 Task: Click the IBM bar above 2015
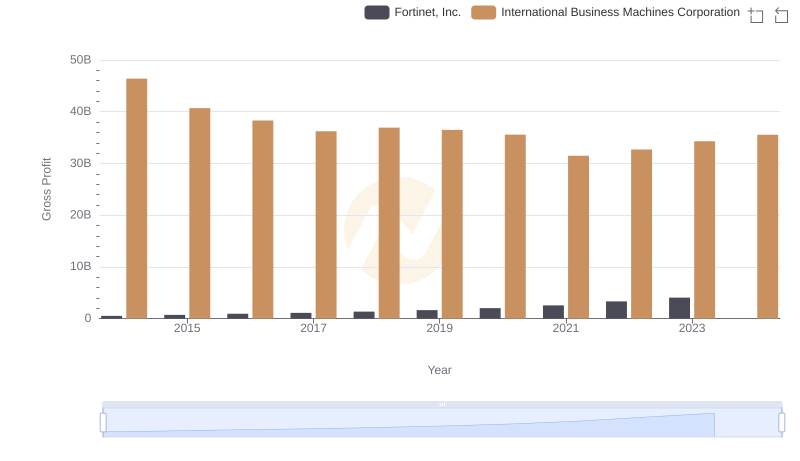pyautogui.click(x=200, y=213)
